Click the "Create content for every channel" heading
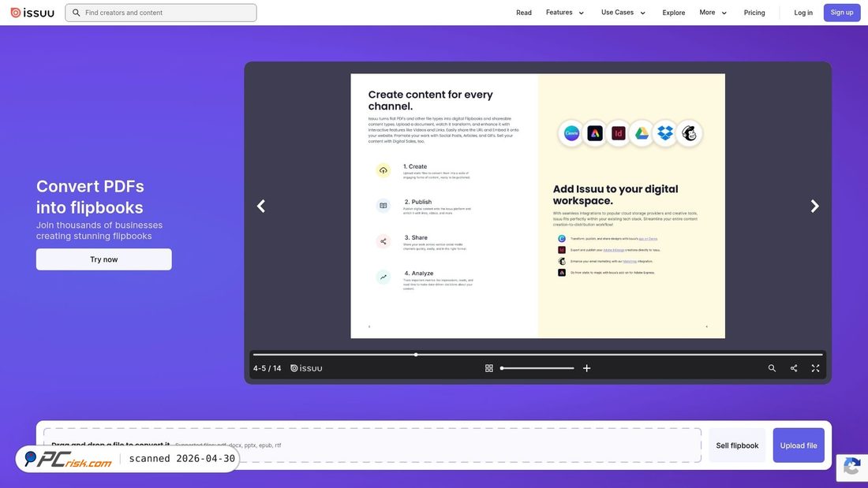Screen dimensions: 868x488 pos(430,100)
